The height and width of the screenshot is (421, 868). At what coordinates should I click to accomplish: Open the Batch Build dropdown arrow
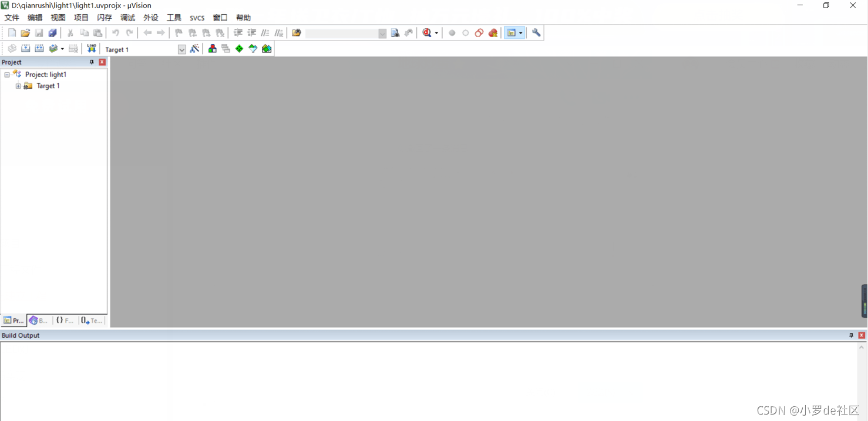tap(62, 49)
